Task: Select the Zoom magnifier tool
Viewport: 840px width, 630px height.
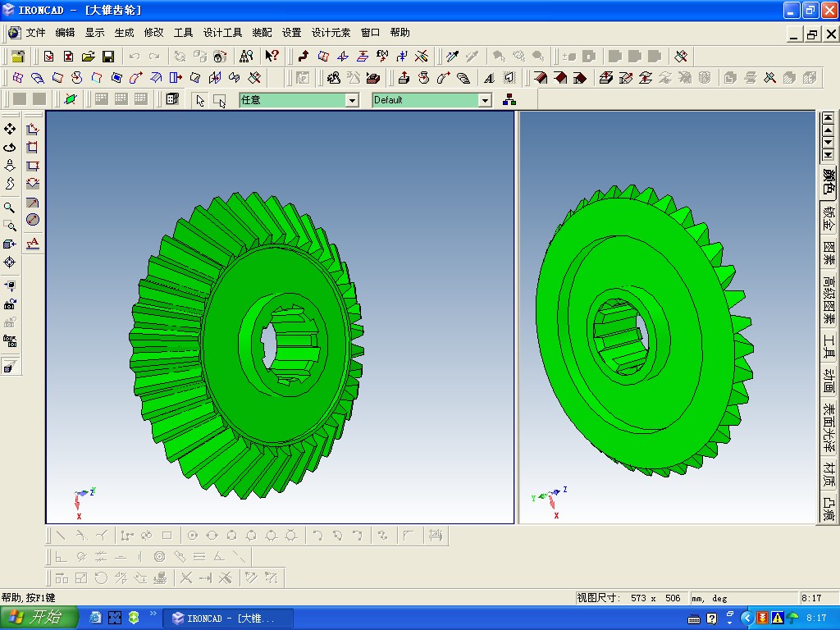Action: [10, 208]
